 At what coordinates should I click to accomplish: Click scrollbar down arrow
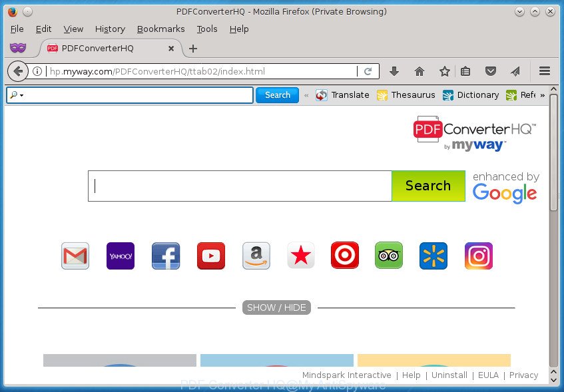tap(554, 380)
